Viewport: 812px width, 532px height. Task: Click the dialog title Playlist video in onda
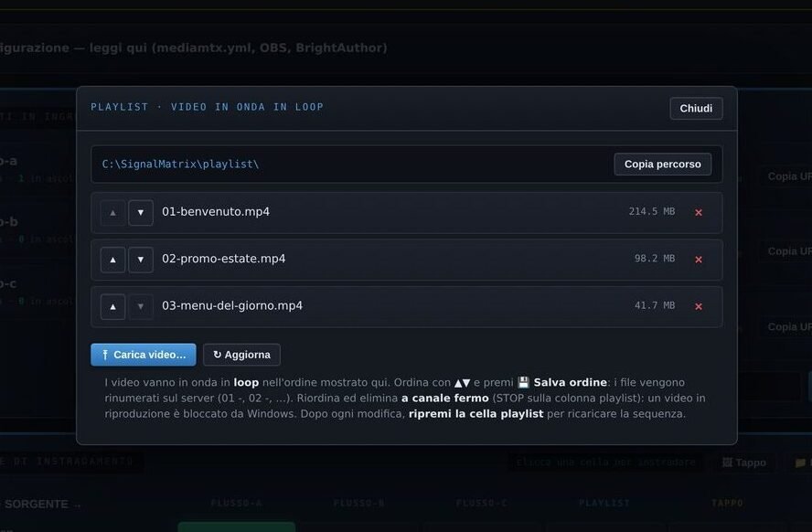coord(208,107)
